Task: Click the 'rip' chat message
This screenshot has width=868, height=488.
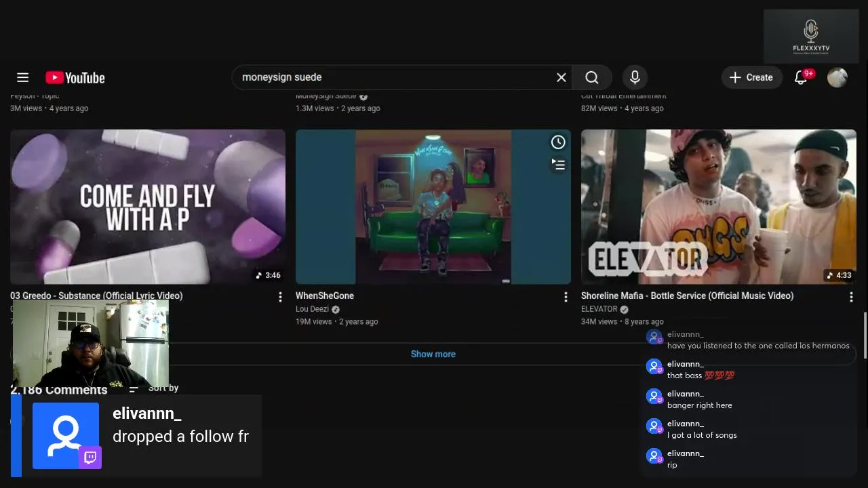Action: tap(672, 465)
